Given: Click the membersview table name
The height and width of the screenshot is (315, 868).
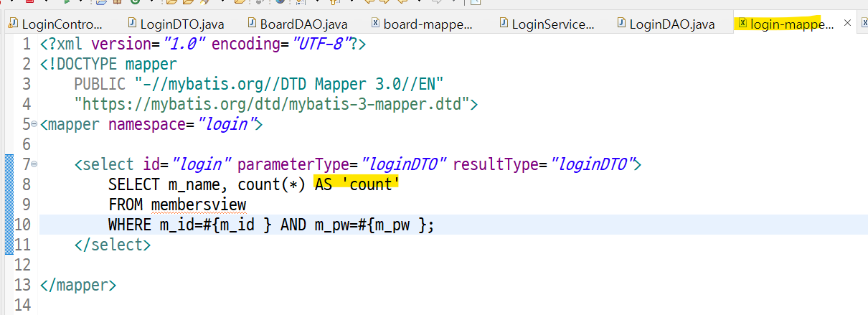Looking at the screenshot, I should point(199,204).
